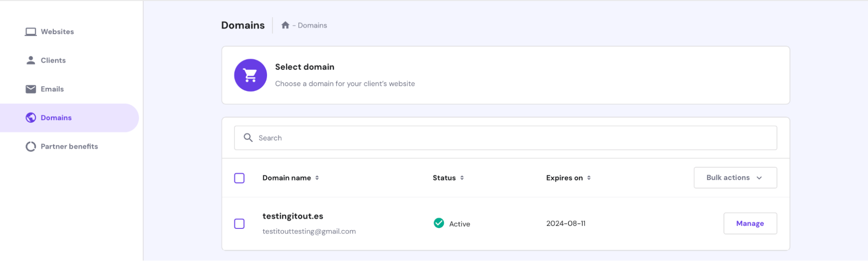Click the purple shopping cart icon

(x=251, y=75)
